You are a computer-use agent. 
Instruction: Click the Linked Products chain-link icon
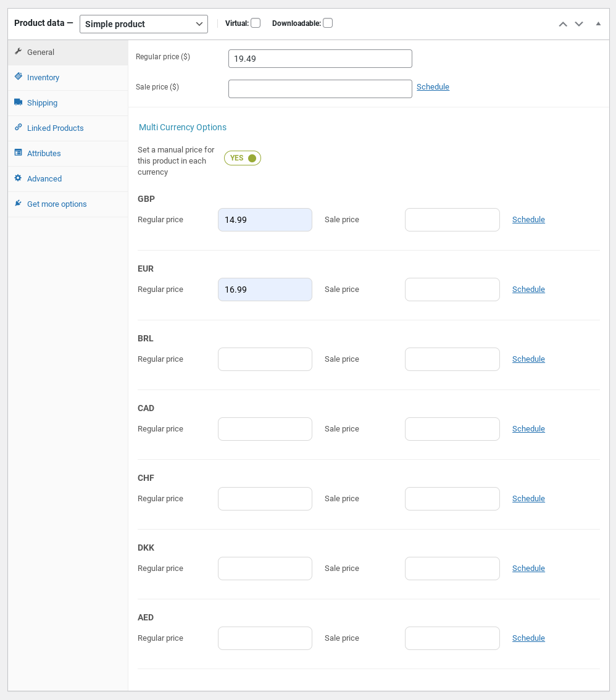(x=19, y=127)
